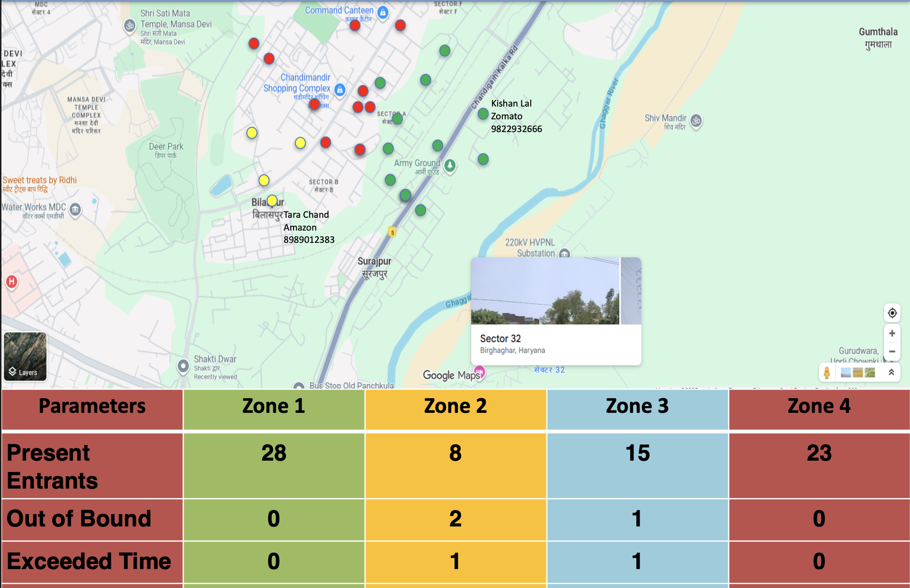Zoom out using the minus button
This screenshot has height=588, width=910.
[892, 351]
